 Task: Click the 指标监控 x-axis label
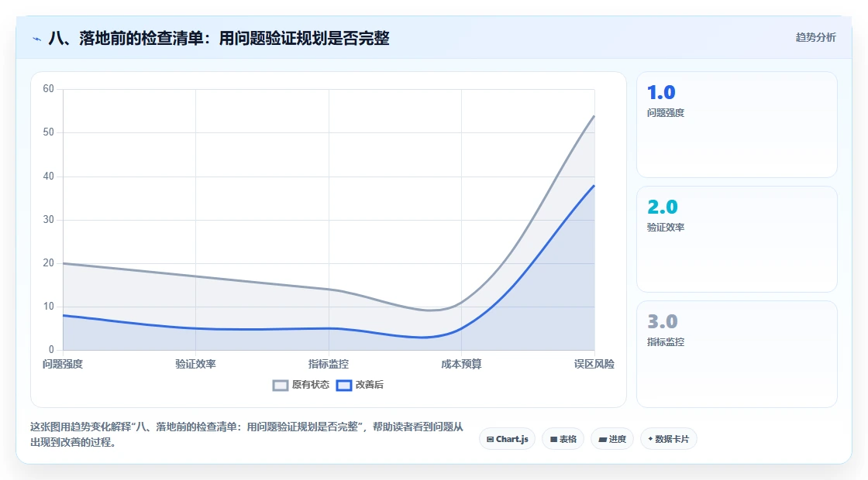pyautogui.click(x=329, y=364)
